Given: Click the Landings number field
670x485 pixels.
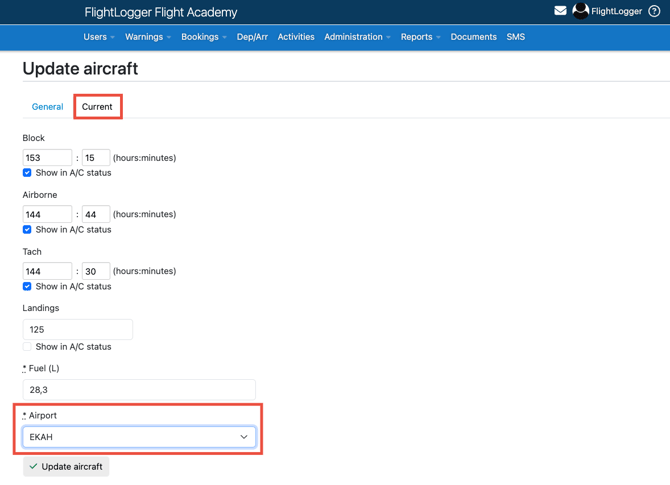Looking at the screenshot, I should pos(77,329).
